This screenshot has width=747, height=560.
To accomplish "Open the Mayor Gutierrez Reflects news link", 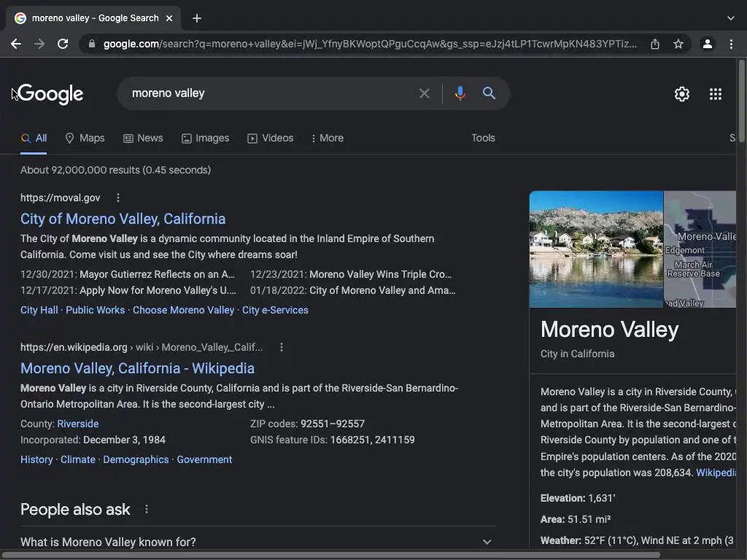I will [158, 274].
